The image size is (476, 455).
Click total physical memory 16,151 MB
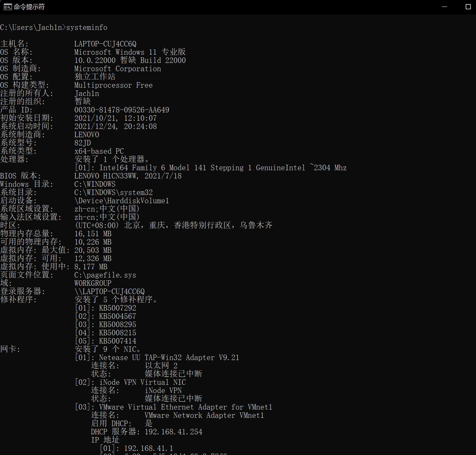click(93, 234)
